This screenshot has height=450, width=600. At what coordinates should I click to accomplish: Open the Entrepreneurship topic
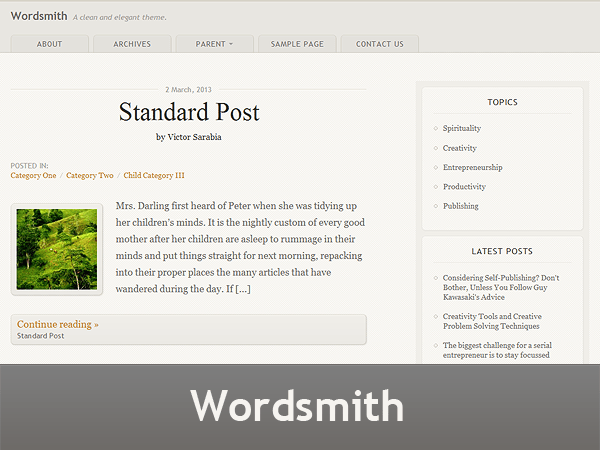click(x=473, y=167)
